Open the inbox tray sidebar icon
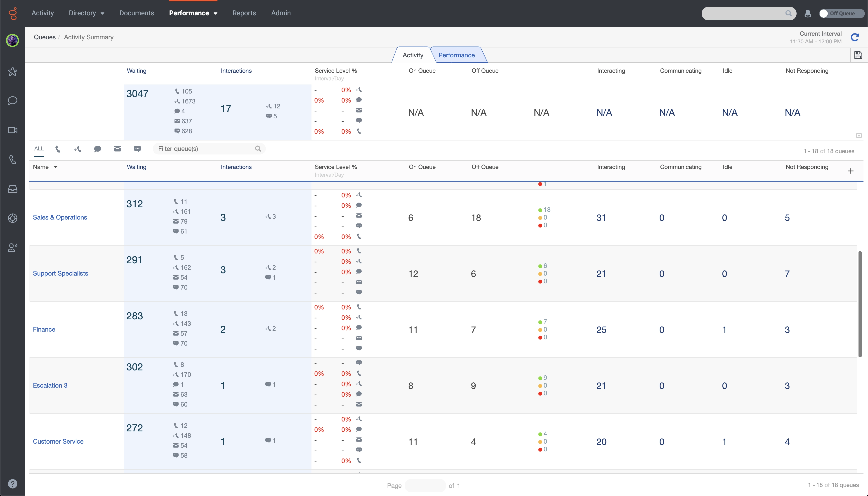This screenshot has width=868, height=496. click(x=13, y=189)
